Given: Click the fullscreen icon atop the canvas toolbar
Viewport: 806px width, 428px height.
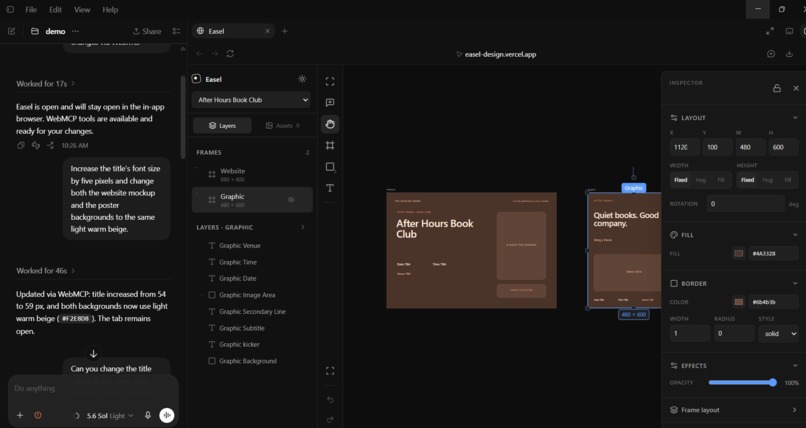Looking at the screenshot, I should point(330,81).
